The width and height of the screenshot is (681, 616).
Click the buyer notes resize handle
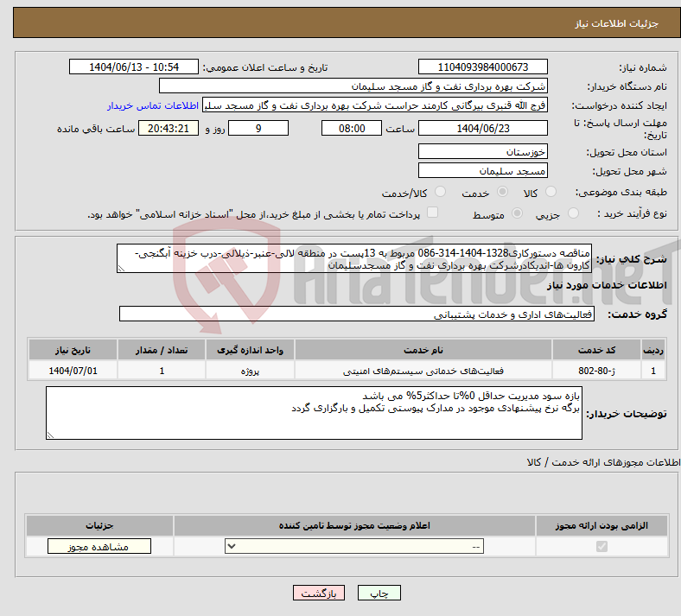pos(50,435)
